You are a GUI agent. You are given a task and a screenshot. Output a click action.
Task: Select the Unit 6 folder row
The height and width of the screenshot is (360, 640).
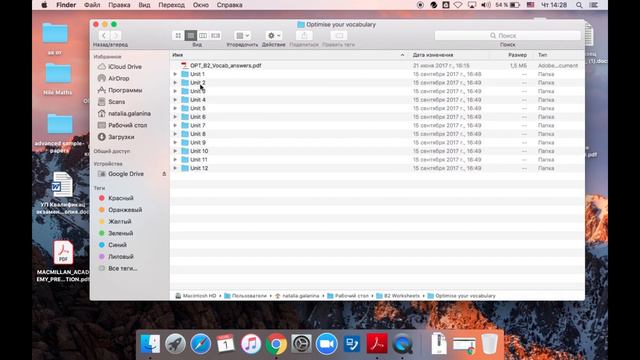point(377,117)
